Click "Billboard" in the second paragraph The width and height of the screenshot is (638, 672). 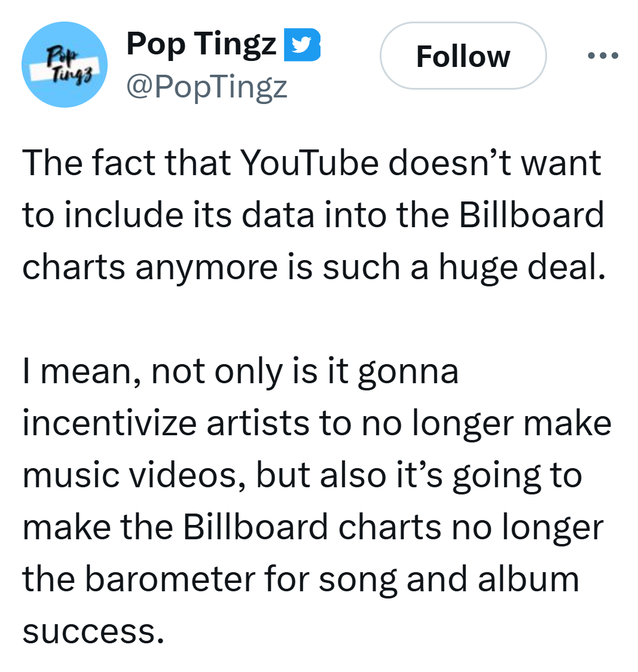[255, 527]
